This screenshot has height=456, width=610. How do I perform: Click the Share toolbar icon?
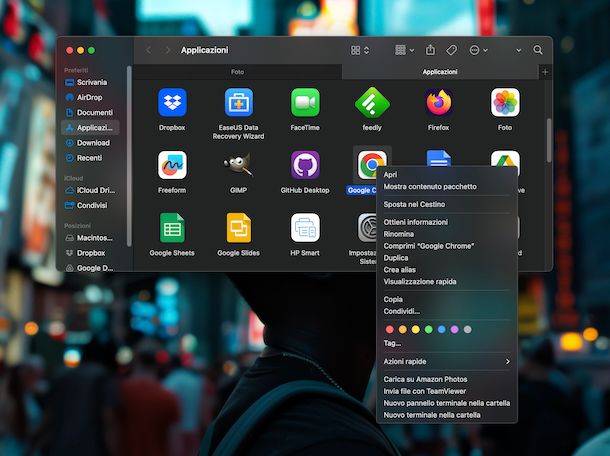pyautogui.click(x=430, y=50)
